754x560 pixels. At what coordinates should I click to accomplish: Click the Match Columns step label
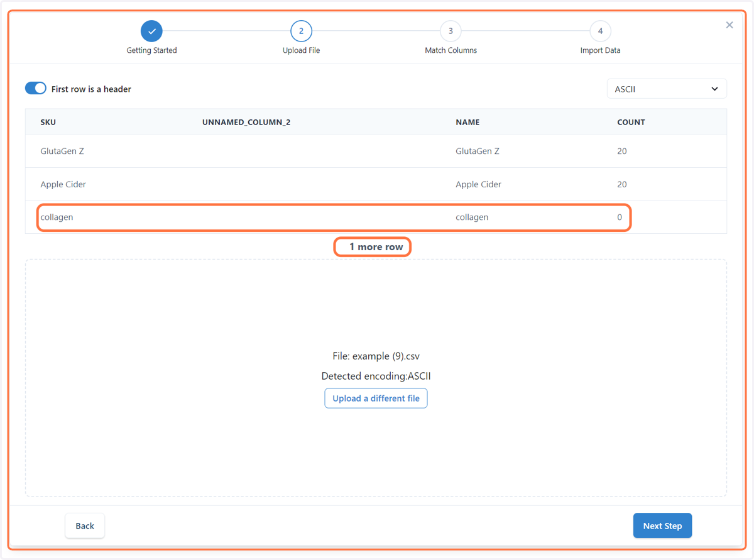click(x=451, y=50)
